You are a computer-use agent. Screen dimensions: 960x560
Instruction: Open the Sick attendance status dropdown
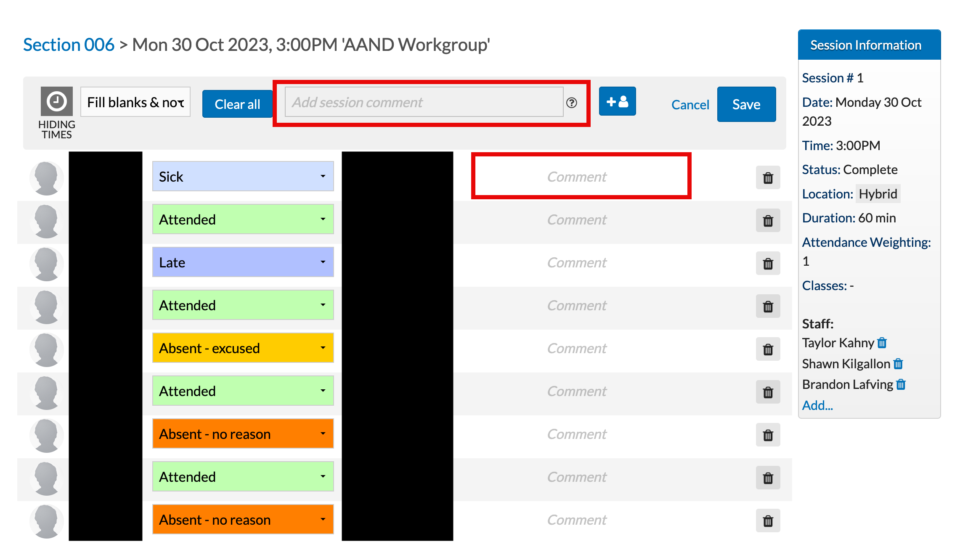(x=243, y=177)
